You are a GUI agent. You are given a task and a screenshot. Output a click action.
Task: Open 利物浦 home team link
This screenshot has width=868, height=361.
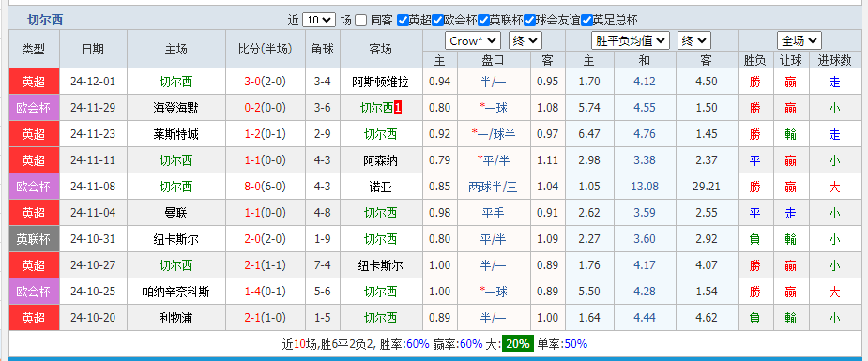(176, 318)
